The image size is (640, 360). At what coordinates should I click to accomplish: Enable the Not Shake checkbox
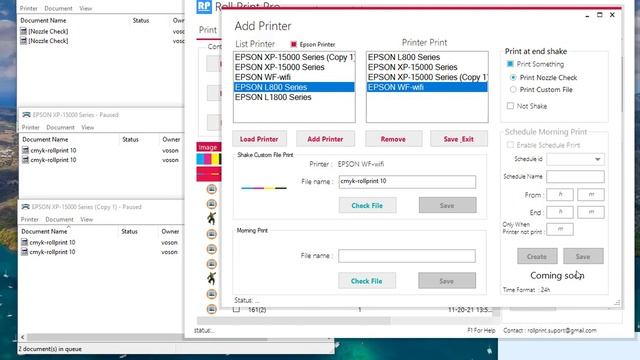click(x=510, y=106)
